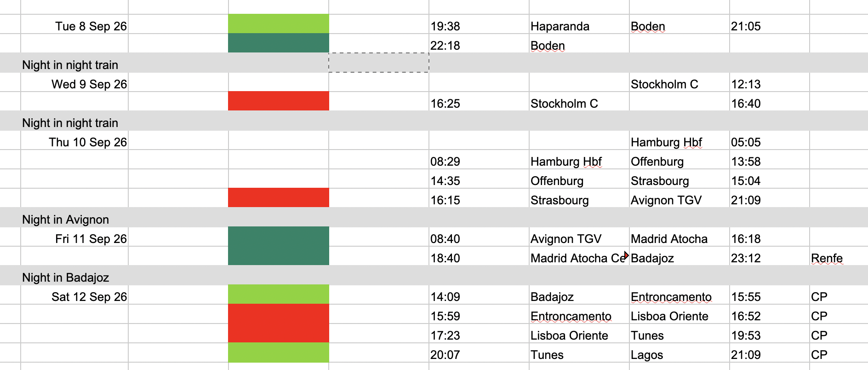Select the Stockholm C arrival 12:13 cell

(769, 84)
